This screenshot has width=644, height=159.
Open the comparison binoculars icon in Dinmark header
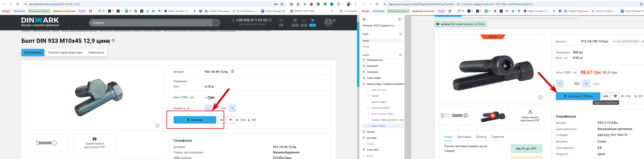click(304, 20)
